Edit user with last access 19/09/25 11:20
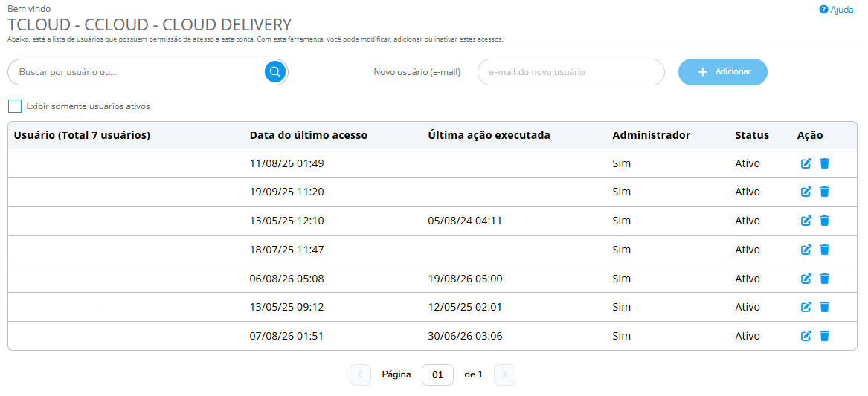 806,192
